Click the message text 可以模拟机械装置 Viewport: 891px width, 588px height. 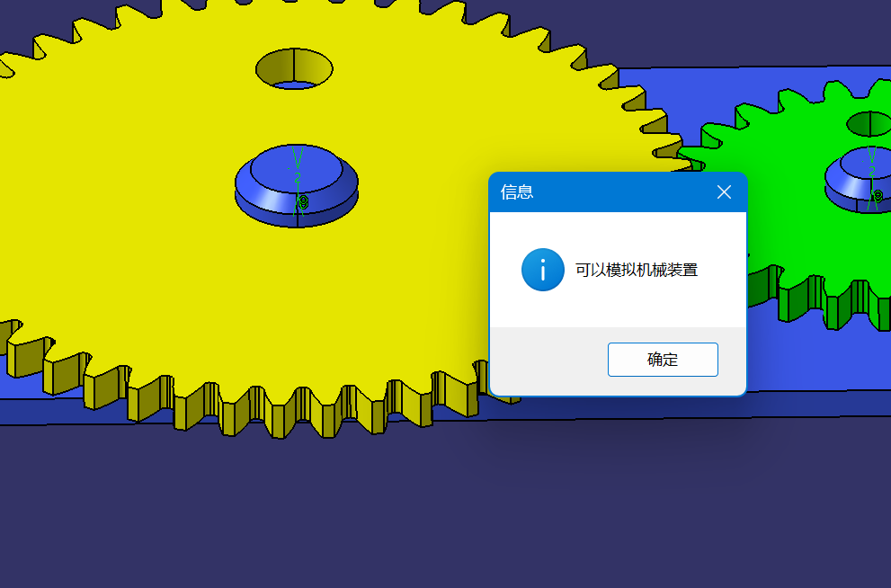(x=637, y=270)
